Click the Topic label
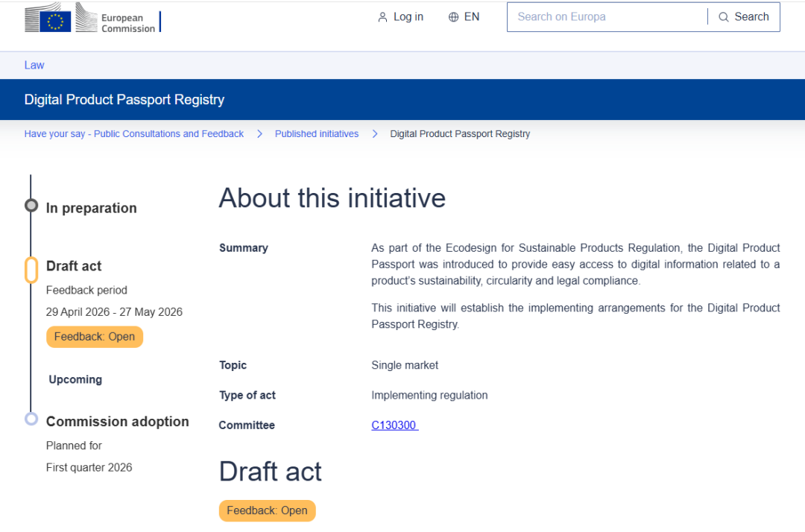Image resolution: width=805 pixels, height=532 pixels. (233, 365)
